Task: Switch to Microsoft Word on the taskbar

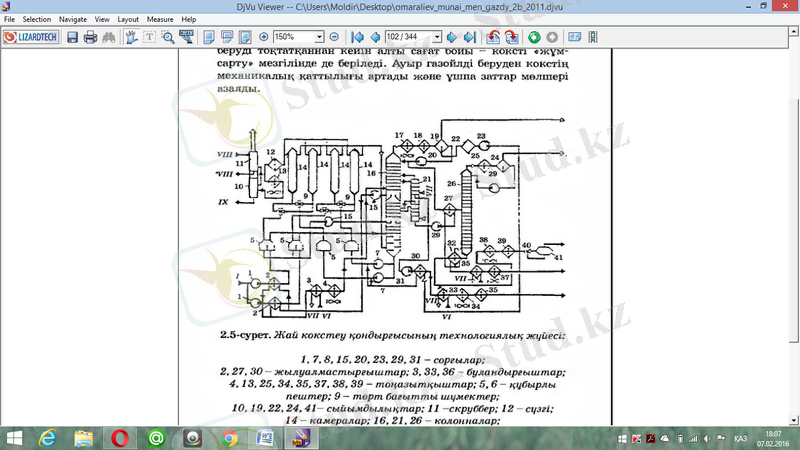Action: pos(265,438)
